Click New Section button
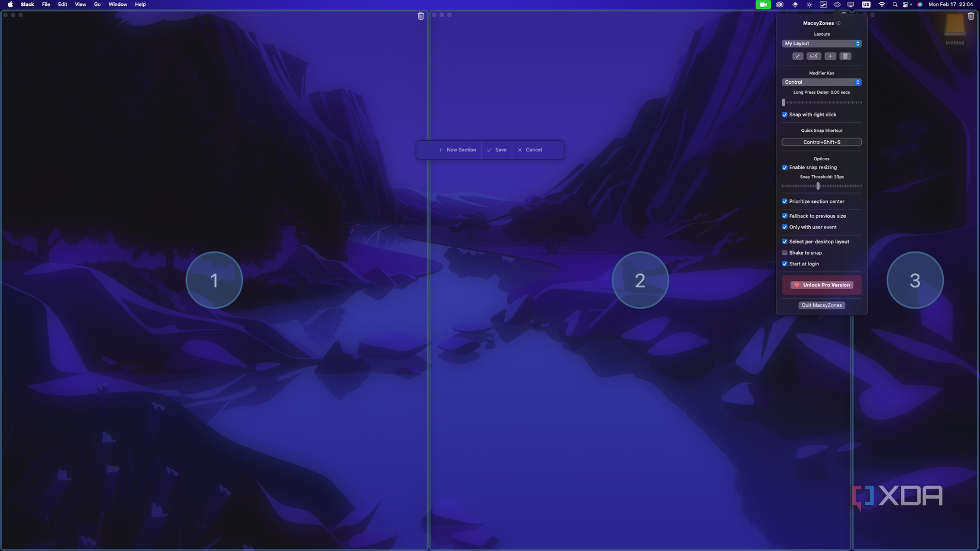This screenshot has height=551, width=980. coord(457,150)
